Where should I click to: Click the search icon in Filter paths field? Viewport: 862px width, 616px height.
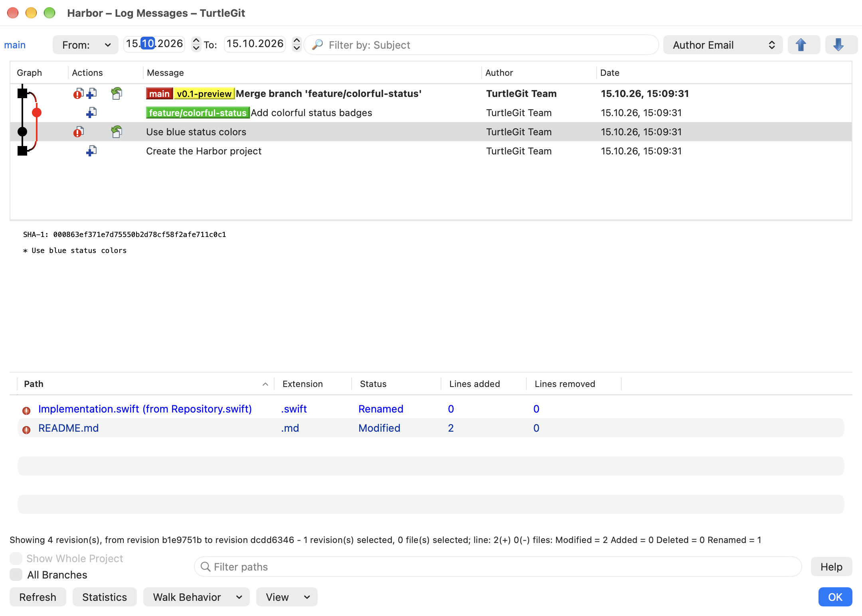tap(206, 567)
